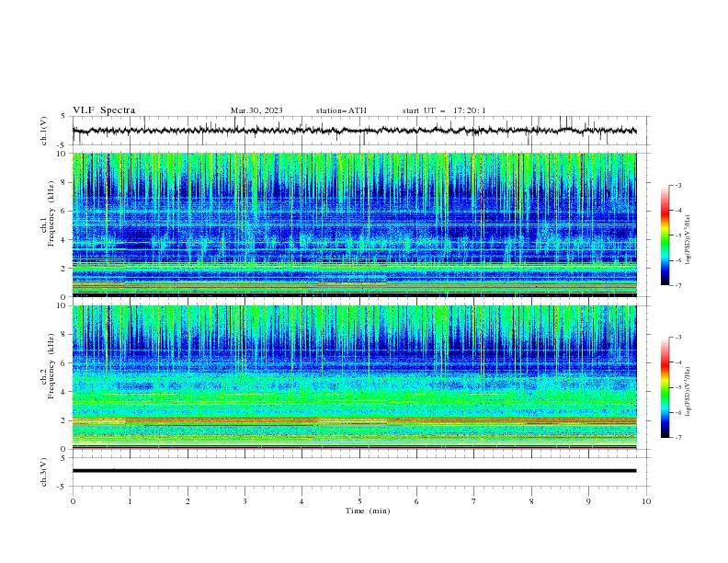Click the 'VLF Spectra' title text
This screenshot has height=563, width=728.
tap(104, 110)
